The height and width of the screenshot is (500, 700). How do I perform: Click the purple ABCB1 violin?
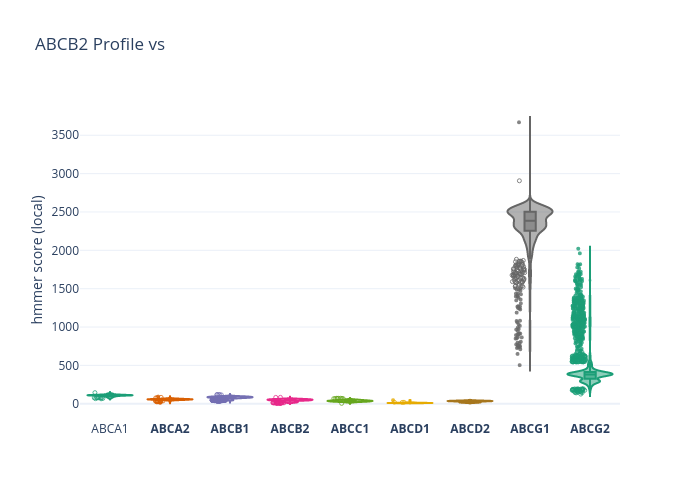230,397
